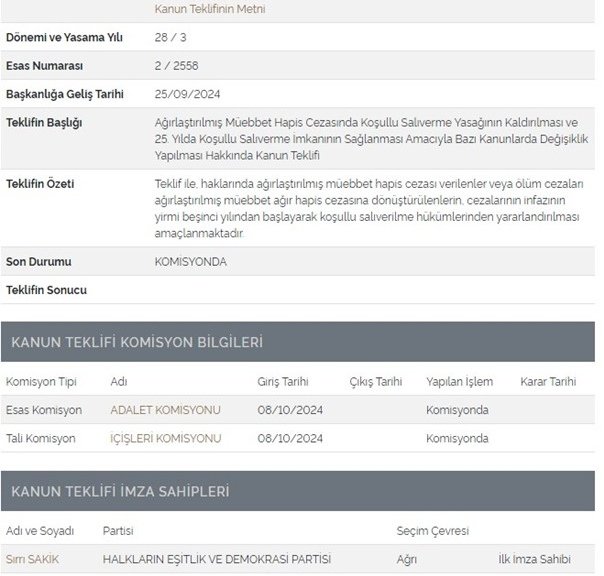
Task: Select the Yapılan İşlem column header
Action: (x=460, y=382)
